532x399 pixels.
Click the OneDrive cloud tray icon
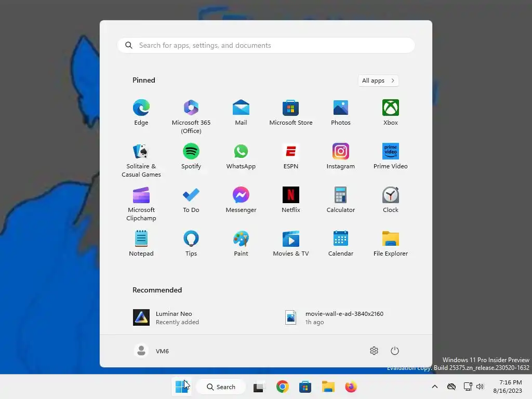click(x=451, y=387)
